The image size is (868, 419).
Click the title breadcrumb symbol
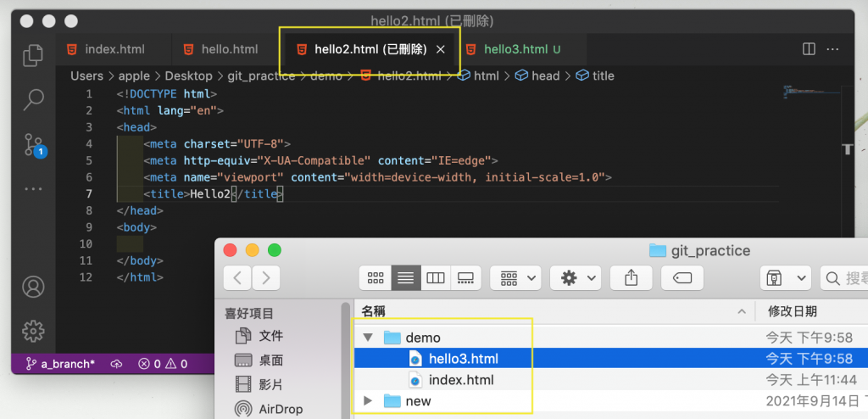(595, 76)
